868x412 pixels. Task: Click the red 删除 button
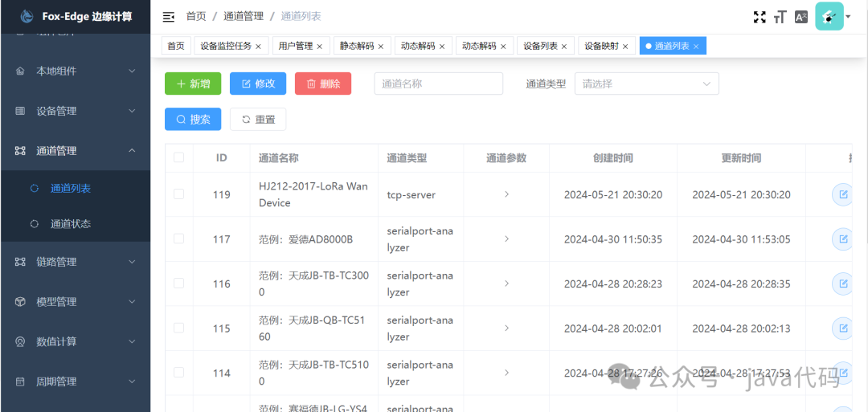pos(323,84)
